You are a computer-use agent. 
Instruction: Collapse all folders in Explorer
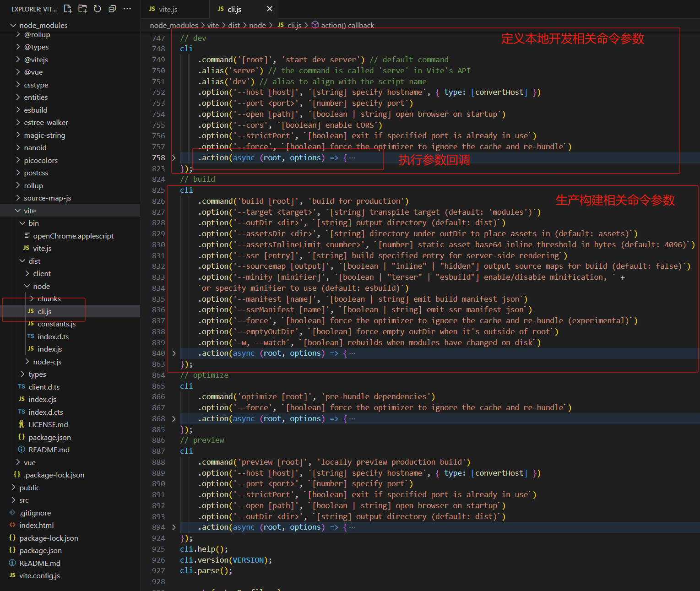[112, 9]
